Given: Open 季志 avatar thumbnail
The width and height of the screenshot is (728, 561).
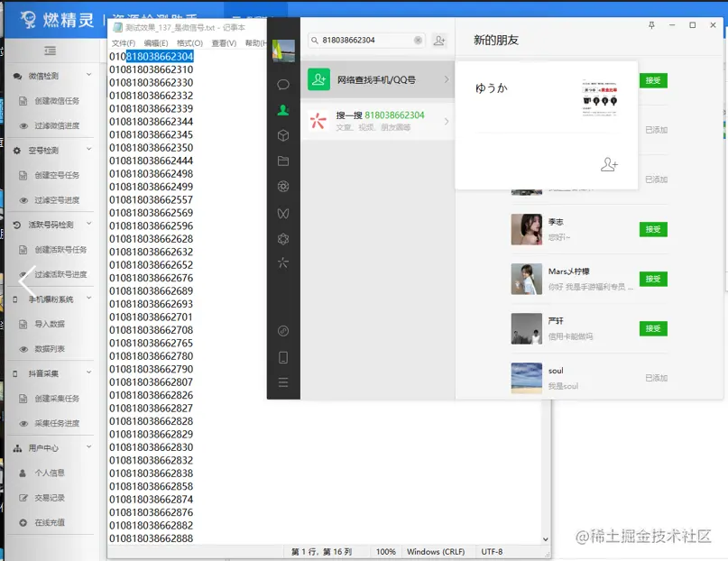Looking at the screenshot, I should point(527,229).
